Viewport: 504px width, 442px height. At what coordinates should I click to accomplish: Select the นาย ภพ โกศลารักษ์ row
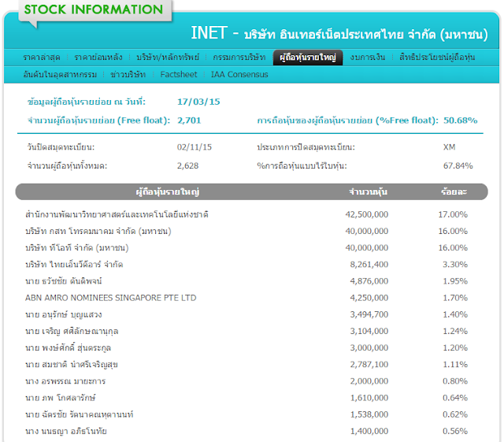[x=246, y=398]
